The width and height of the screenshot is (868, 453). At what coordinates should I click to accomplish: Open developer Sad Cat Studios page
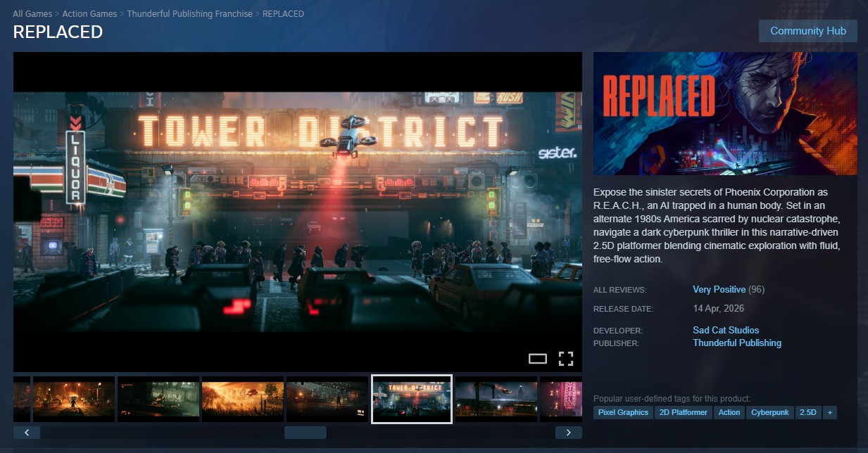[726, 331]
